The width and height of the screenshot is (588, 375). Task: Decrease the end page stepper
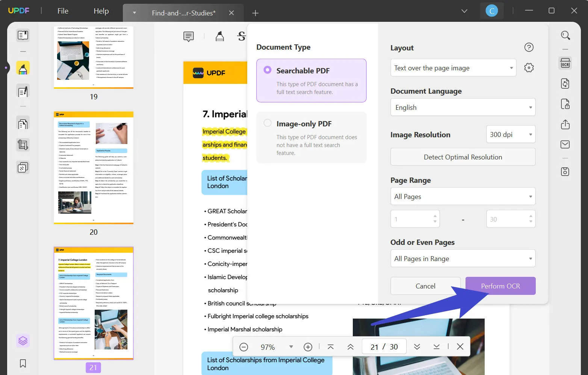[531, 222]
